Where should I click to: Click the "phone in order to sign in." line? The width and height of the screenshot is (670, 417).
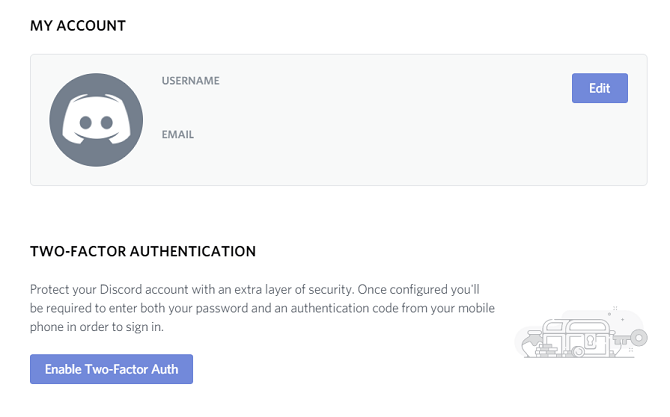[x=96, y=326]
